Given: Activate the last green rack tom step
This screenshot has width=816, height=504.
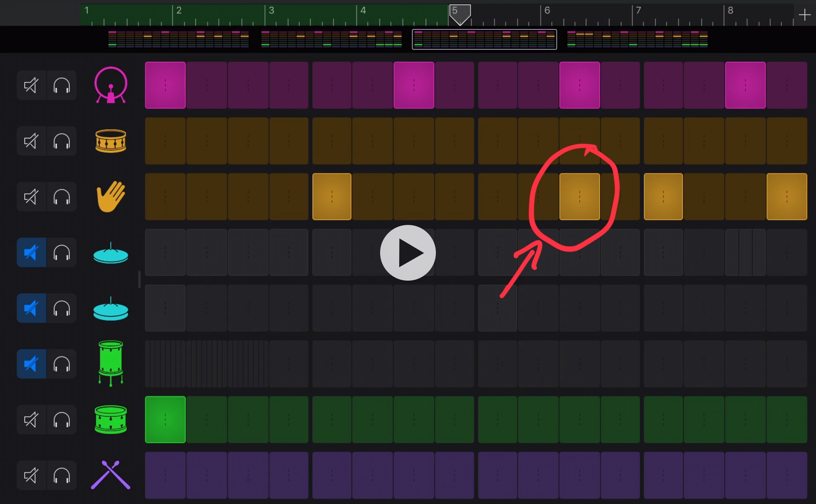Looking at the screenshot, I should pyautogui.click(x=787, y=420).
